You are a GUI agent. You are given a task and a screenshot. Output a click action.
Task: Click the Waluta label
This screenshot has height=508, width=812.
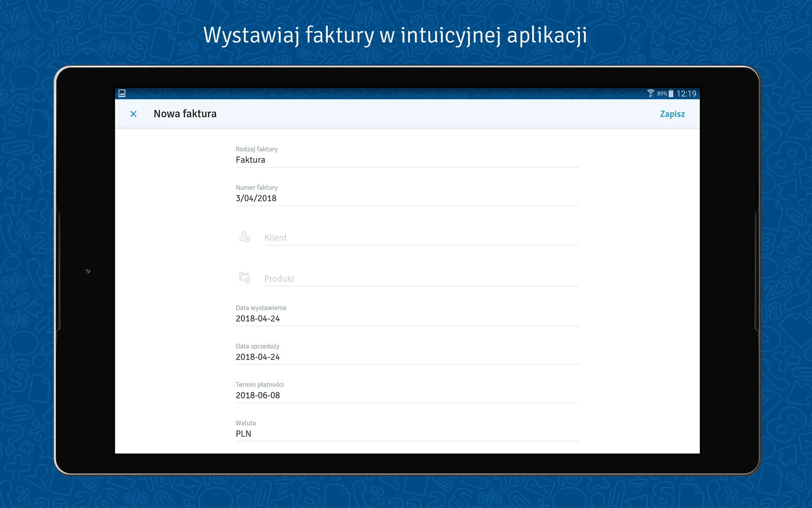(x=245, y=423)
